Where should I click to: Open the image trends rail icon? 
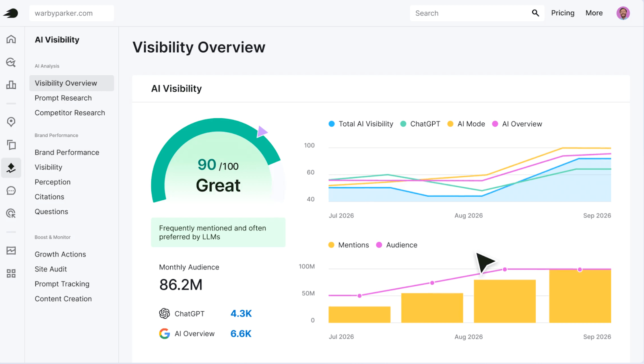(x=11, y=251)
